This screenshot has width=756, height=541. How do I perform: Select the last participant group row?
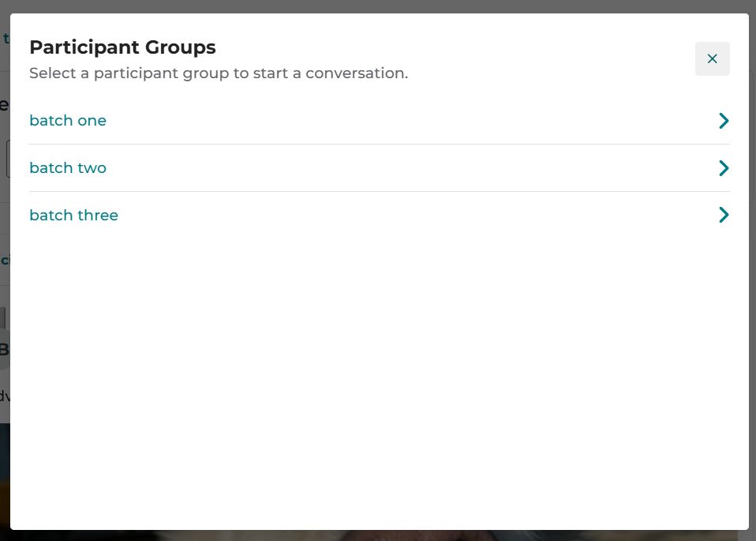(x=380, y=216)
